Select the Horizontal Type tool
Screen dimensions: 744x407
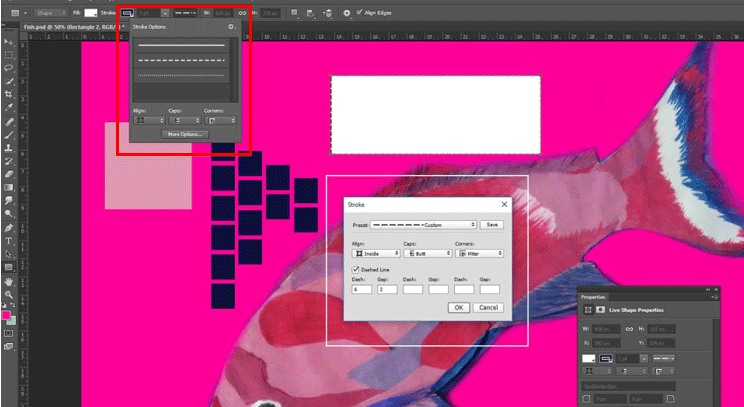pyautogui.click(x=9, y=241)
